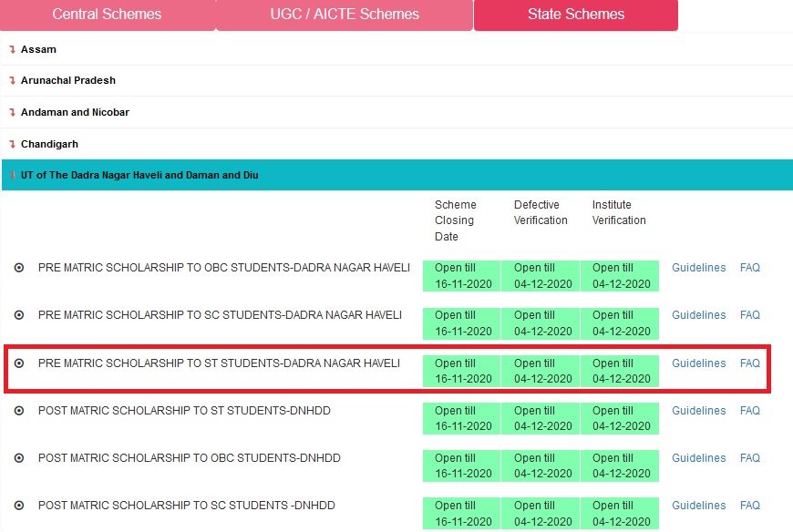Click arrow icon beside UT of Dadra Nagar Haveli
The height and width of the screenshot is (532, 793).
coord(12,175)
